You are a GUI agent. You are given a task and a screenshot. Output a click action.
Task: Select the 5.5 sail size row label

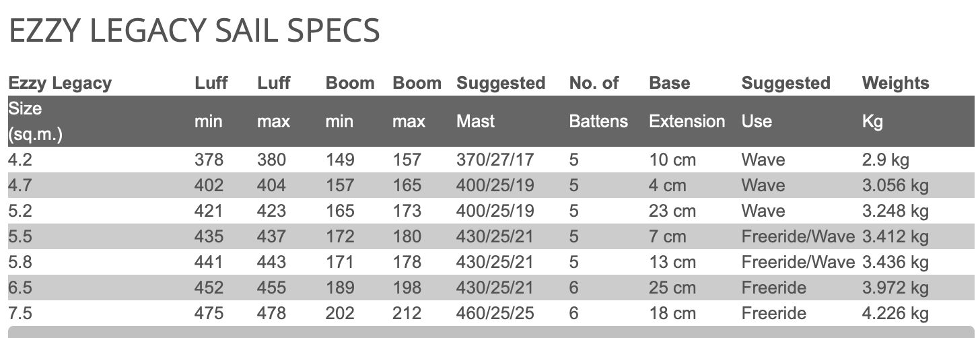click(20, 236)
